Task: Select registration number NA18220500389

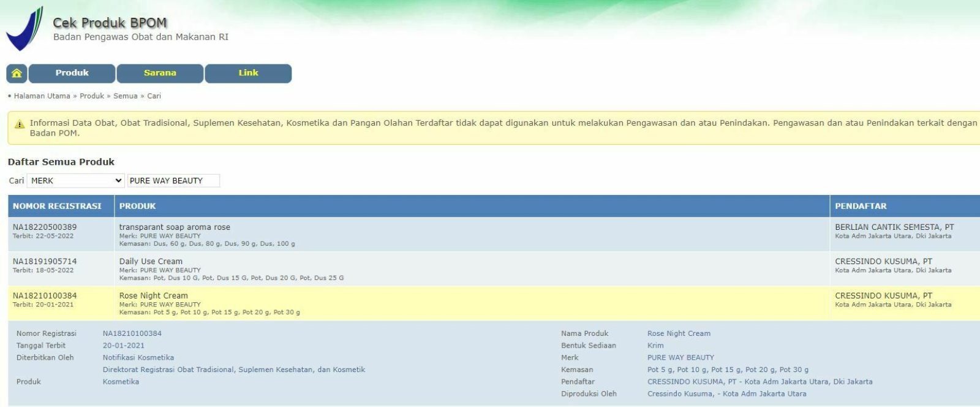Action: [45, 227]
